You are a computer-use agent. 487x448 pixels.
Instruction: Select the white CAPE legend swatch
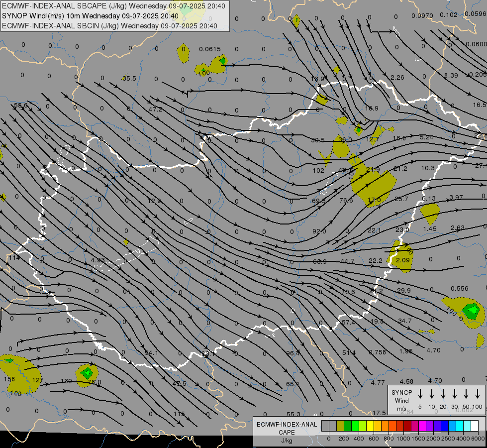click(474, 426)
